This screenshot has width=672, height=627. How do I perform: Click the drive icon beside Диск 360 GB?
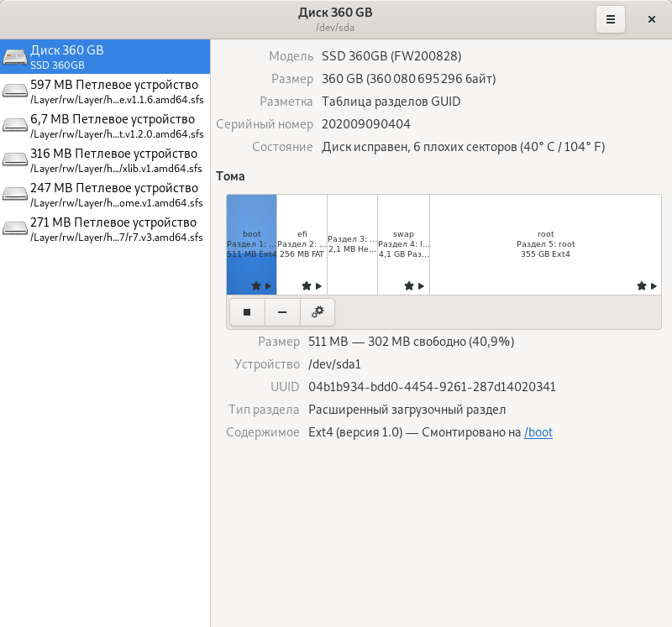point(15,57)
